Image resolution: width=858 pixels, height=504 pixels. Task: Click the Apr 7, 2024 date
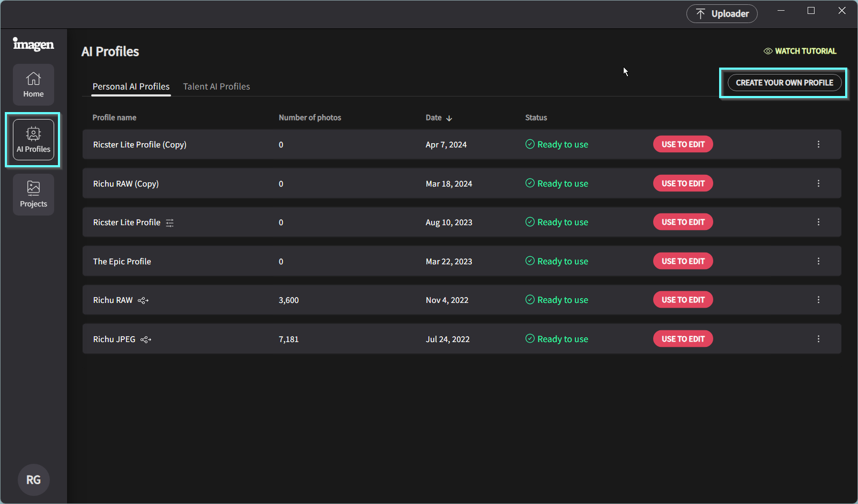[x=446, y=145]
